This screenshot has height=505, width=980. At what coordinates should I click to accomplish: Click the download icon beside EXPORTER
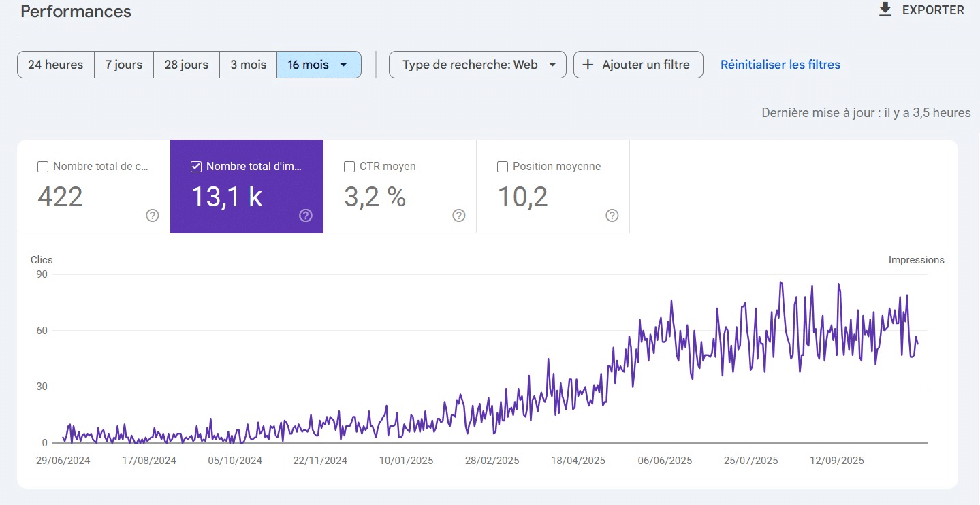(x=885, y=10)
